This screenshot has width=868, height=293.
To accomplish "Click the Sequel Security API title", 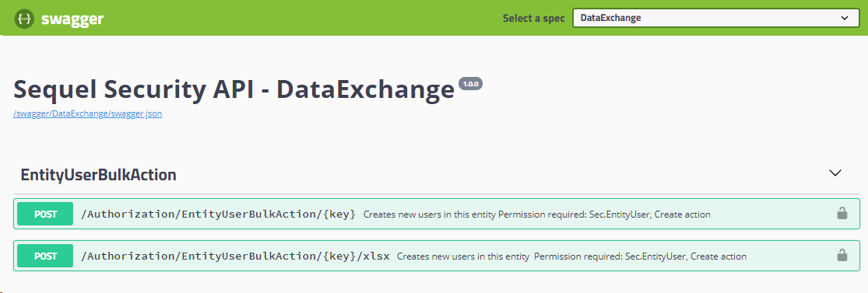I will tap(234, 89).
